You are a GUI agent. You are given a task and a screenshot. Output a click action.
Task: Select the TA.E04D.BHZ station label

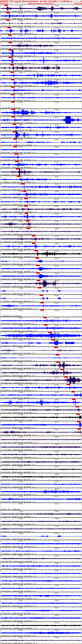(19, 368)
